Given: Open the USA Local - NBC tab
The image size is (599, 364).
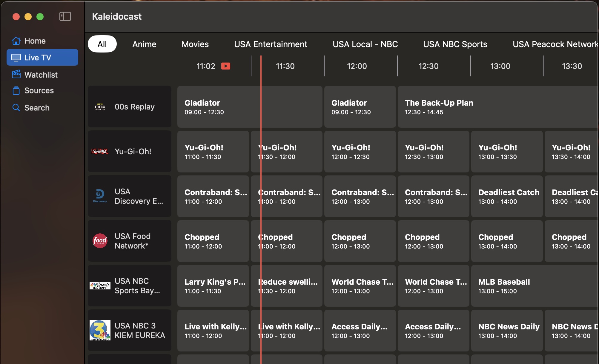Looking at the screenshot, I should coord(365,44).
